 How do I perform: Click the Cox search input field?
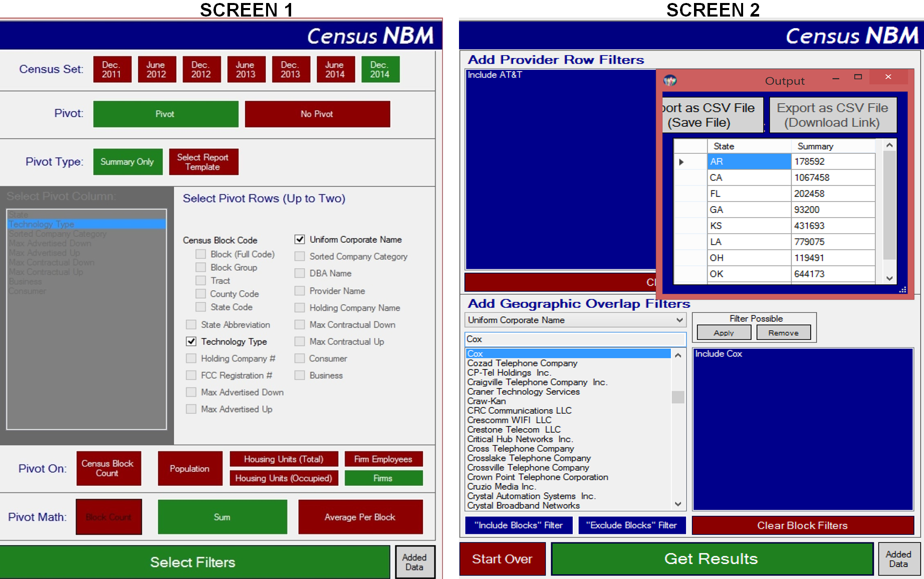tap(575, 339)
